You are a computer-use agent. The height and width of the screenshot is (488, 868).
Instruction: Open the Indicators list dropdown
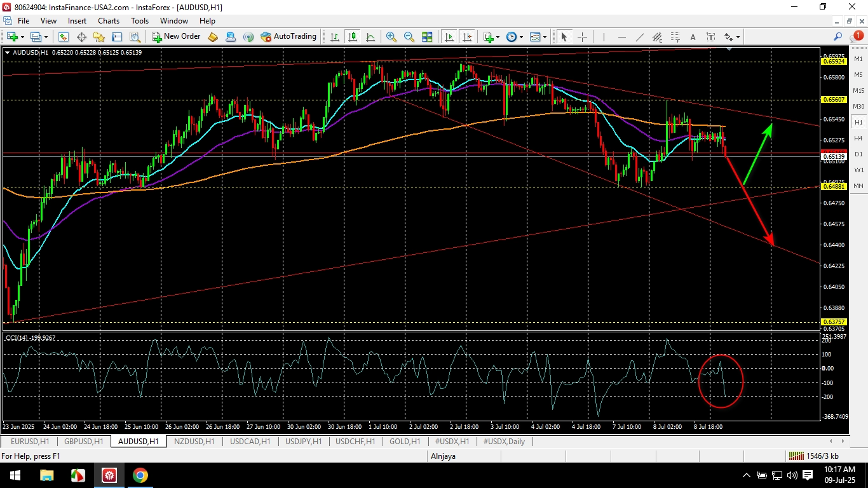491,37
